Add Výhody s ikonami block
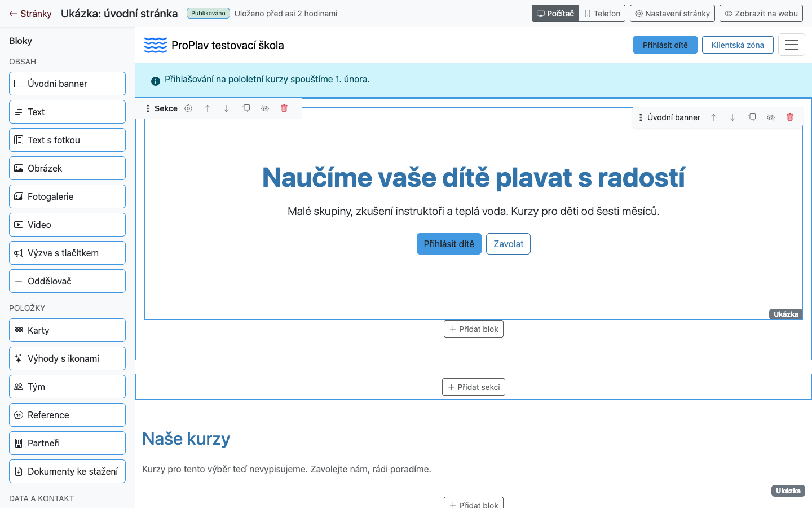Image resolution: width=812 pixels, height=508 pixels. [x=67, y=358]
